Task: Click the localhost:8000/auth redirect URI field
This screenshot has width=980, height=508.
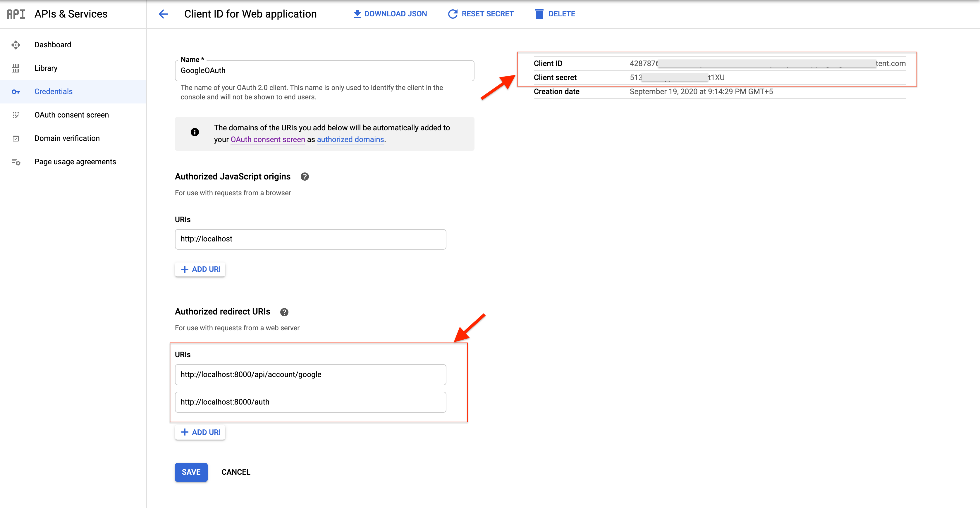Action: [310, 402]
